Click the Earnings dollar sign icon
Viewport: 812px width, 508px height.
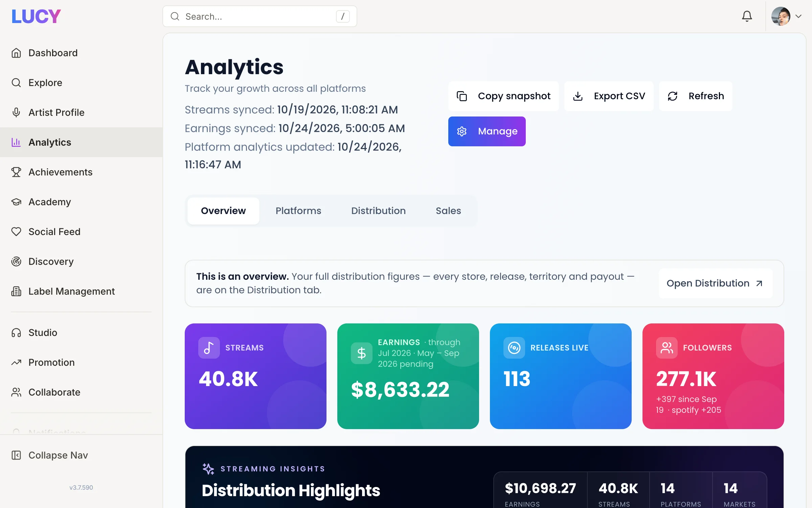(362, 353)
